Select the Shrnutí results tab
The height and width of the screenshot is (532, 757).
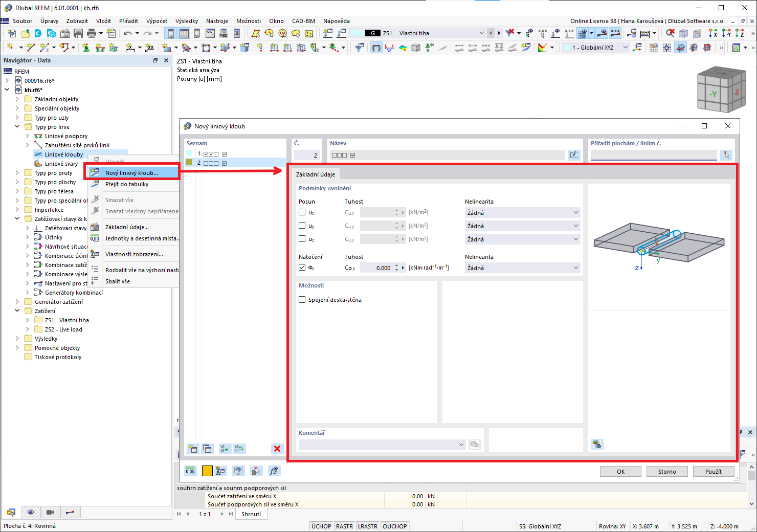[x=251, y=514]
